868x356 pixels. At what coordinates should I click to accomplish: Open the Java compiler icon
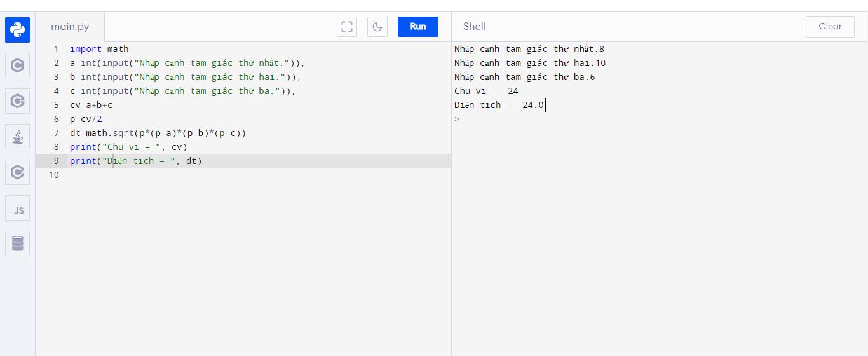pos(17,137)
